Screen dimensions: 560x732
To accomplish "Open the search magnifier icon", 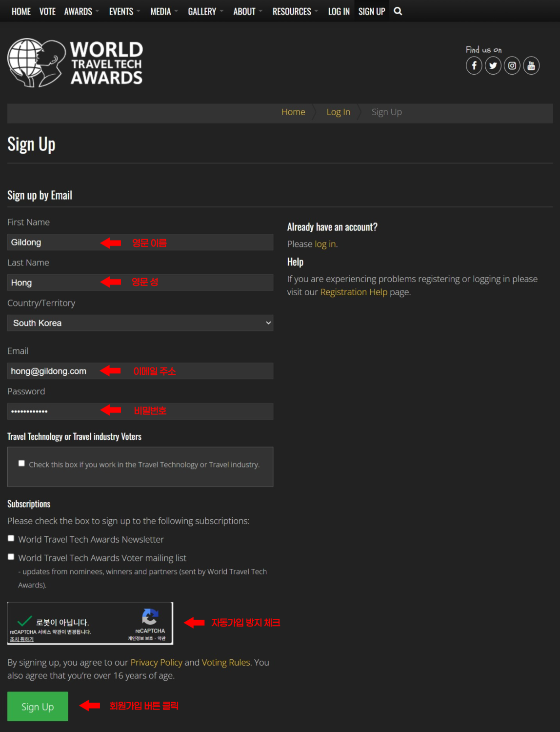I will coord(398,11).
